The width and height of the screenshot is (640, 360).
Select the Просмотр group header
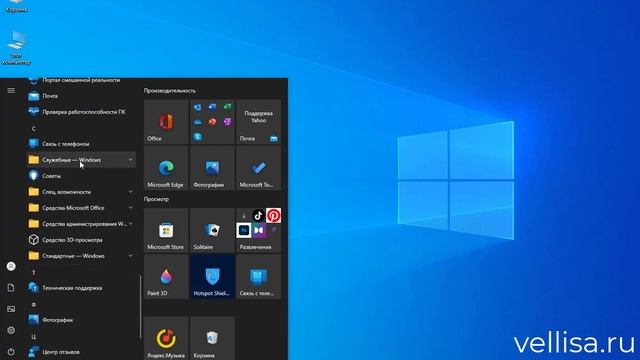coord(156,199)
